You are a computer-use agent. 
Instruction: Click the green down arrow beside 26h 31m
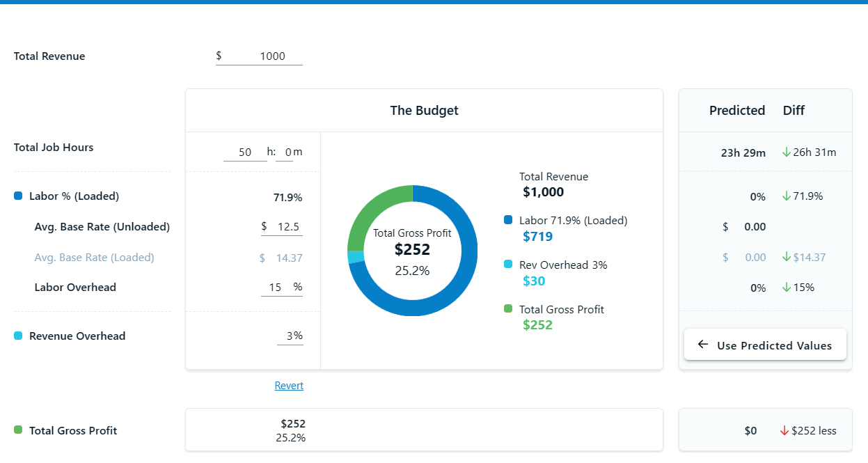point(787,152)
